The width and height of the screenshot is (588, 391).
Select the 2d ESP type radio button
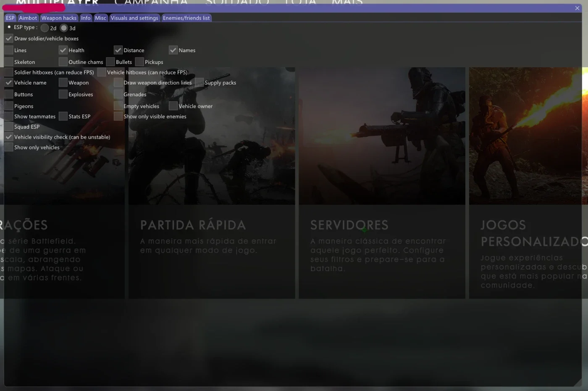point(45,28)
